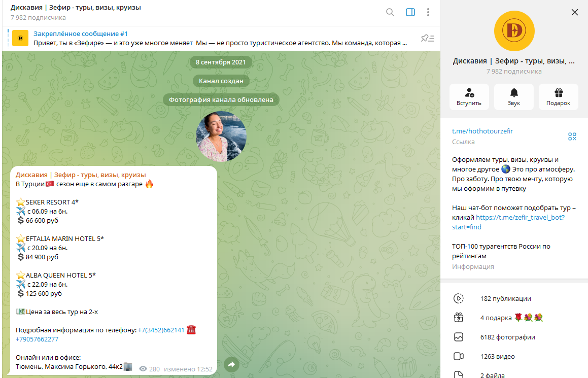This screenshot has height=378, width=588.
Task: Open 1263 видео row
Action: [x=514, y=356]
